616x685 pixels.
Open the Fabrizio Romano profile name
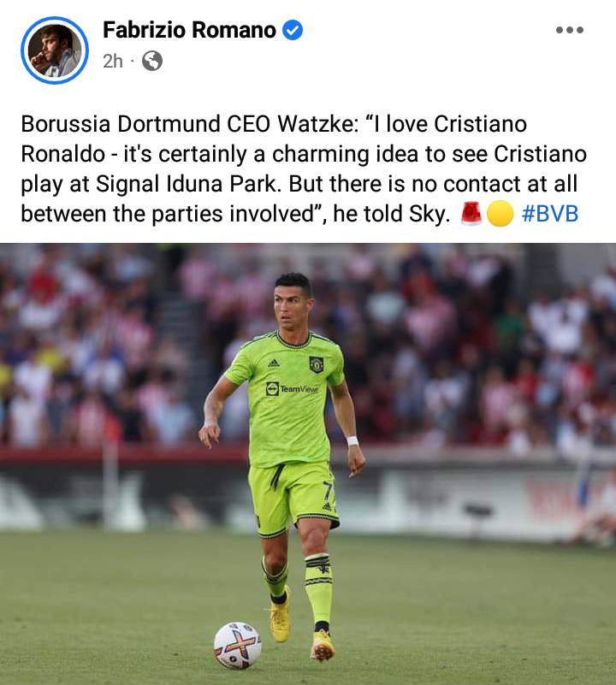pos(189,30)
